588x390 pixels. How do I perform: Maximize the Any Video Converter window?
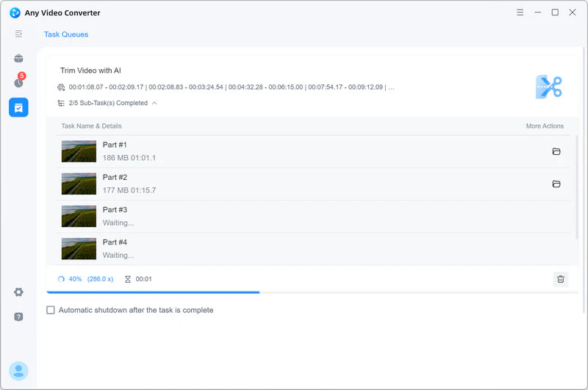coord(555,12)
